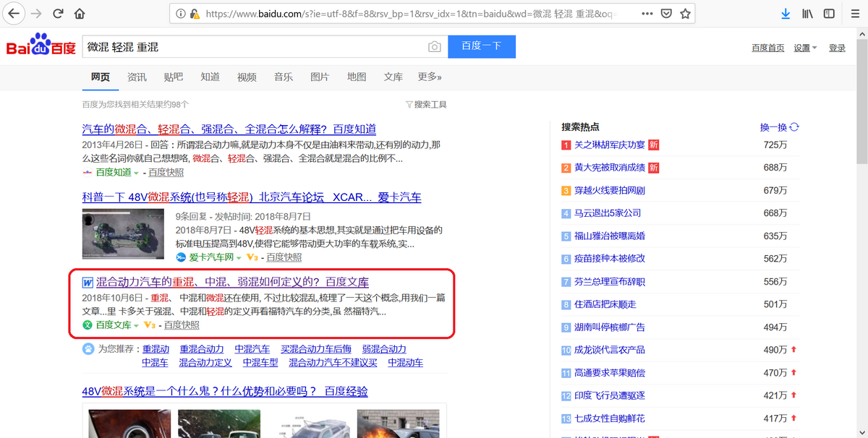Show site information shield icon
868x438 pixels.
click(181, 14)
